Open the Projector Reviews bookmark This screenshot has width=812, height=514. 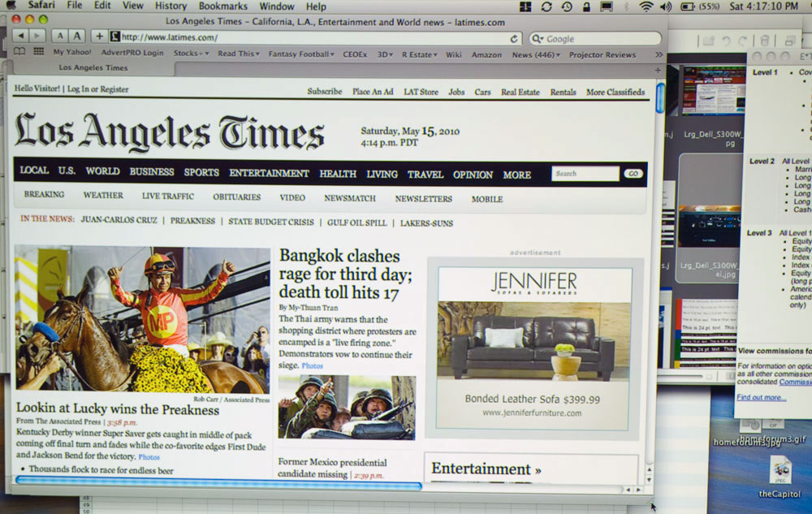tap(603, 54)
